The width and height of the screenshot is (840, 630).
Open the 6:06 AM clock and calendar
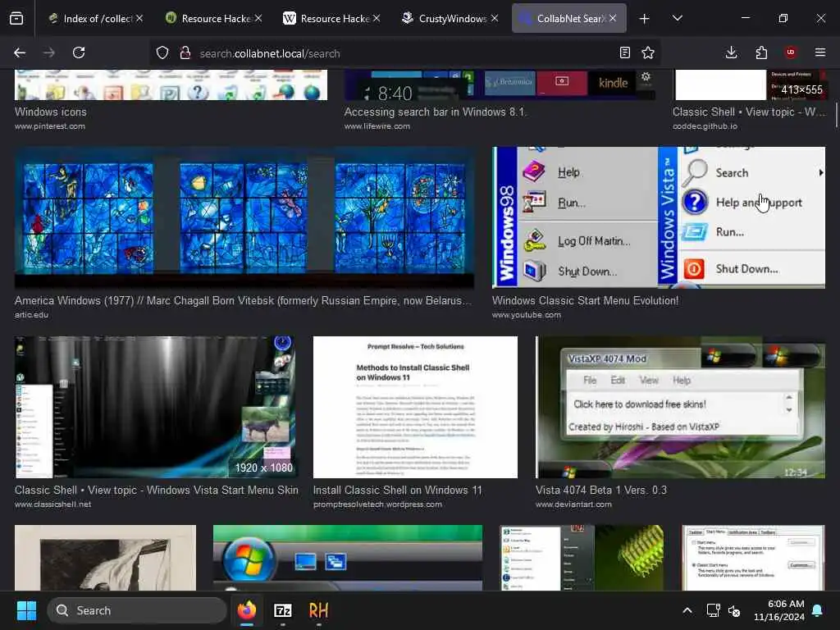pyautogui.click(x=779, y=610)
